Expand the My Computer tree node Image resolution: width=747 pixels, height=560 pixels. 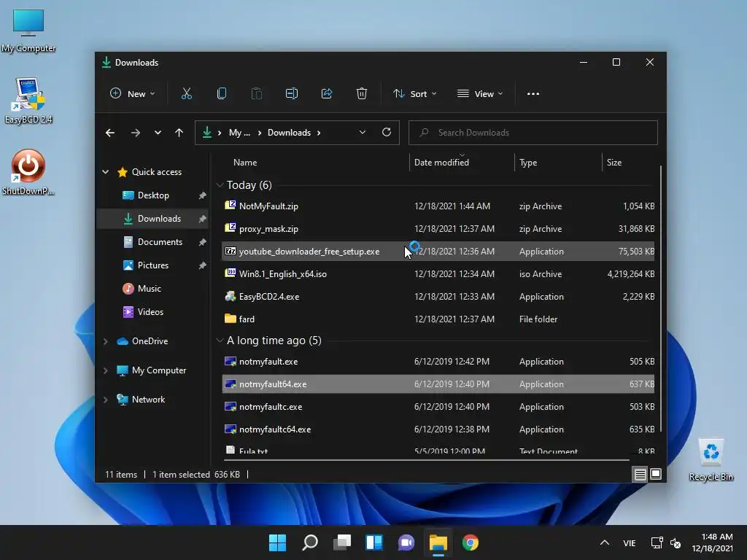pyautogui.click(x=105, y=370)
